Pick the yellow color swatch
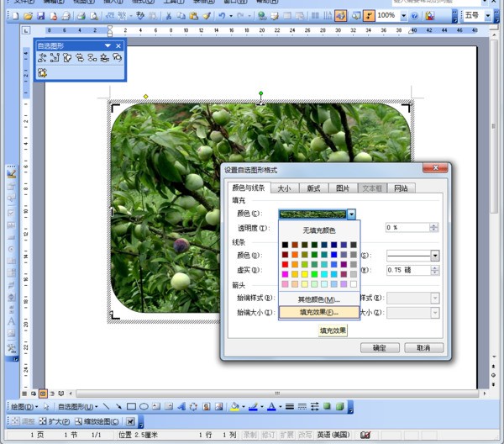This screenshot has height=444, width=504. coord(305,274)
